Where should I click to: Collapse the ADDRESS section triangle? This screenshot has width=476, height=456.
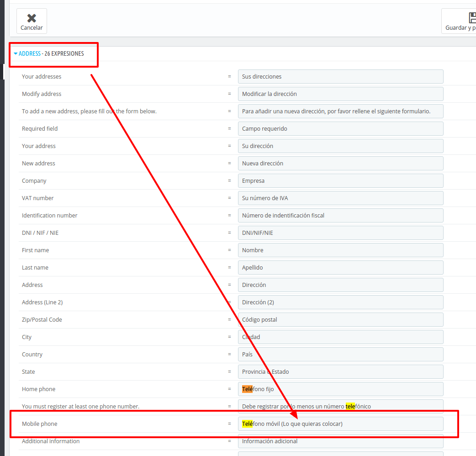coord(16,54)
